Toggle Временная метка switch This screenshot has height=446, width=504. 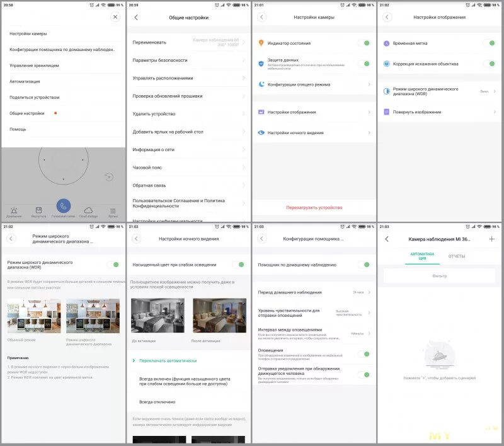tap(490, 43)
